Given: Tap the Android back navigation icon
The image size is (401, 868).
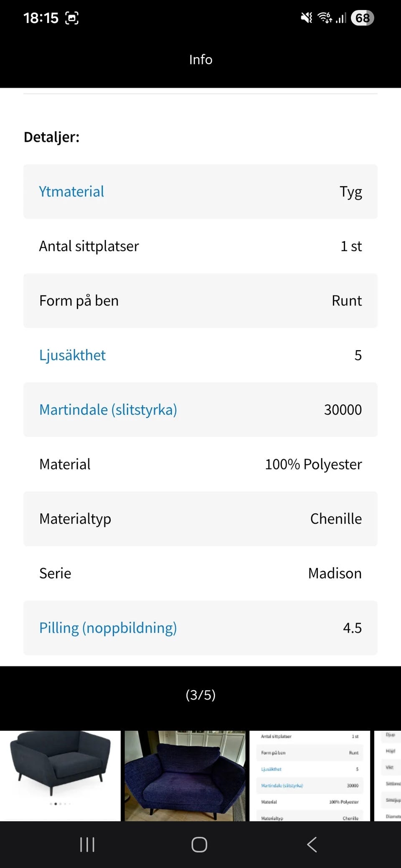Looking at the screenshot, I should click(312, 845).
